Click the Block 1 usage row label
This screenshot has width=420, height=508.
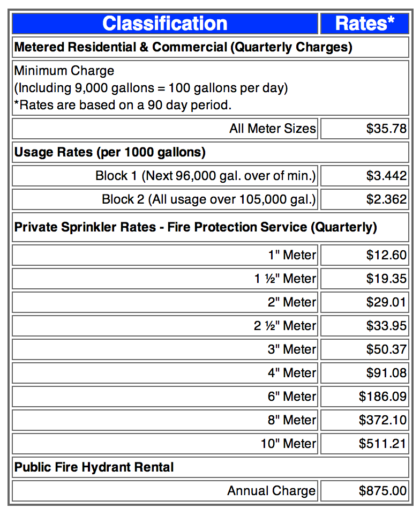[x=206, y=176]
